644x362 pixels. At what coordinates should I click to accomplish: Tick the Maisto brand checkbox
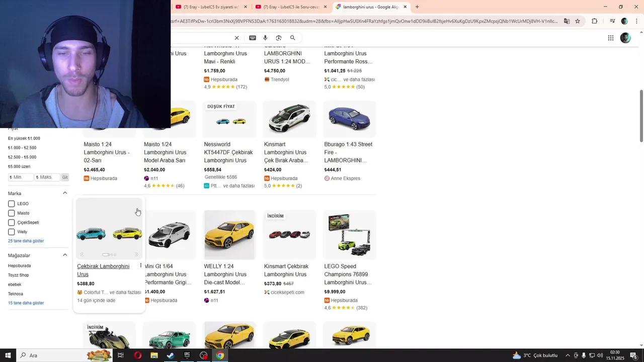pos(12,213)
